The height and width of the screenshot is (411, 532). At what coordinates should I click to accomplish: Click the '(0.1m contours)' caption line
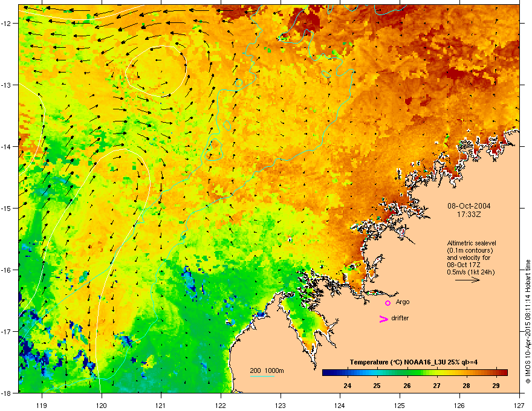[x=470, y=250]
